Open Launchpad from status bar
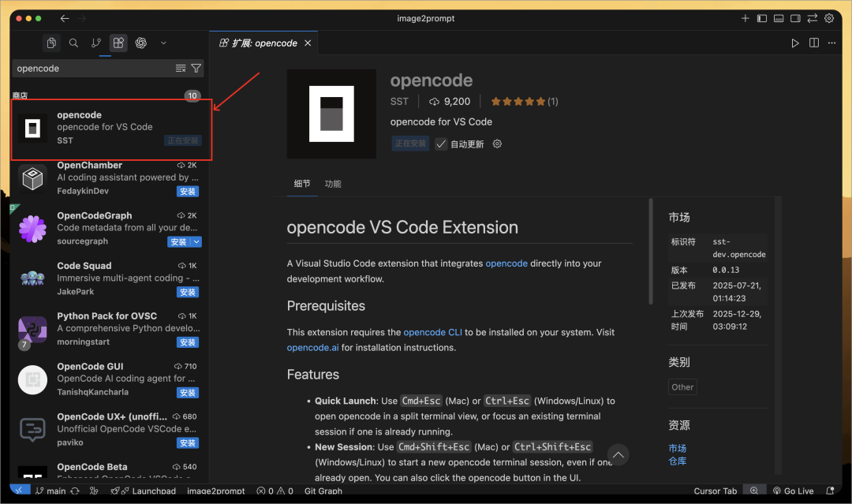The width and height of the screenshot is (852, 504). (x=144, y=491)
